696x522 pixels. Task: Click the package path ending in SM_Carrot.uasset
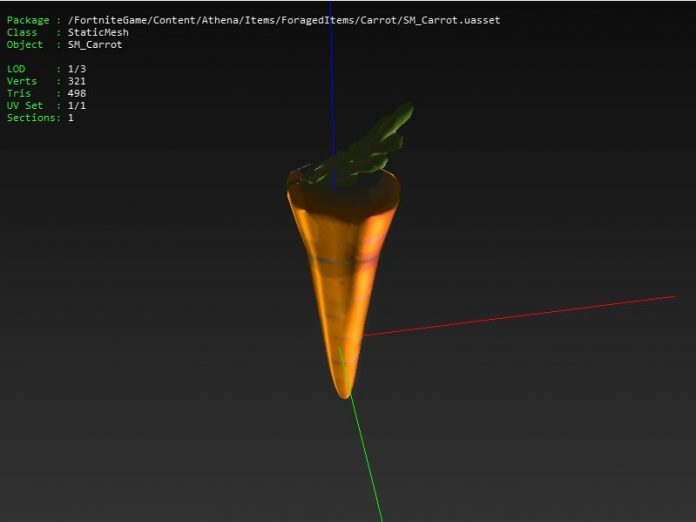(284, 20)
